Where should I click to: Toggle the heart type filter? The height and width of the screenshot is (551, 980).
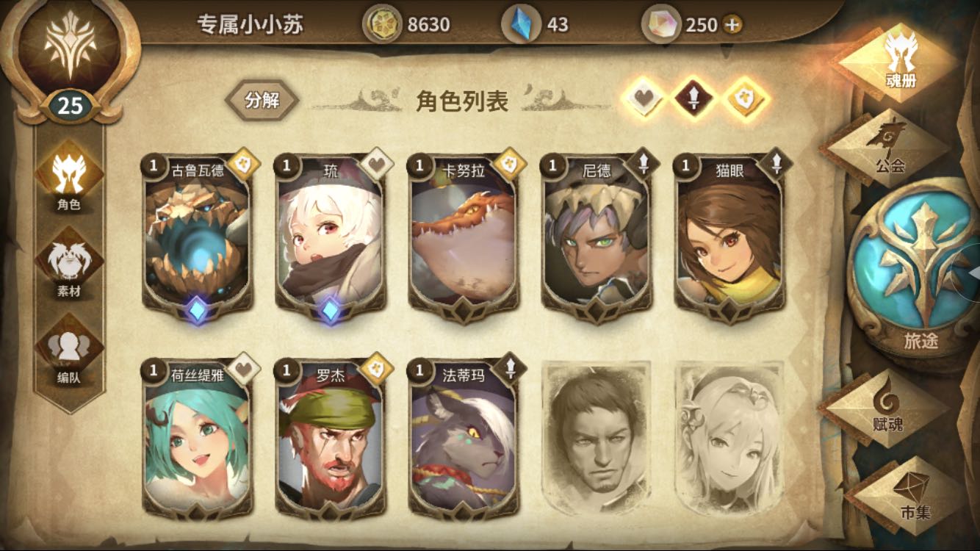645,98
